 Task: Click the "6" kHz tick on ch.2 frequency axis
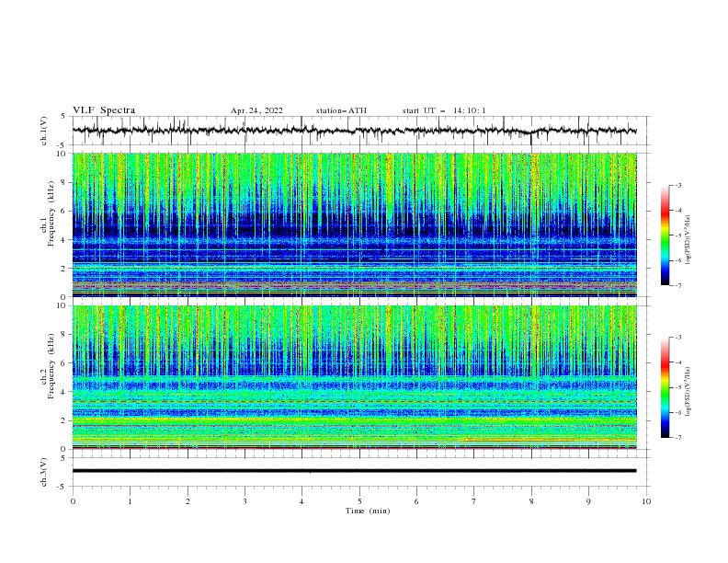pos(64,363)
